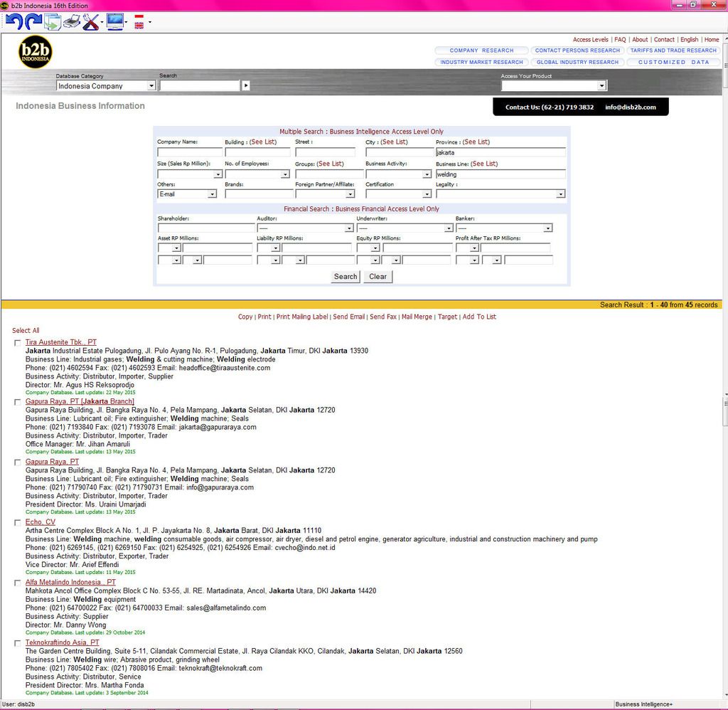Click the b2b Indonesia logo

click(36, 51)
